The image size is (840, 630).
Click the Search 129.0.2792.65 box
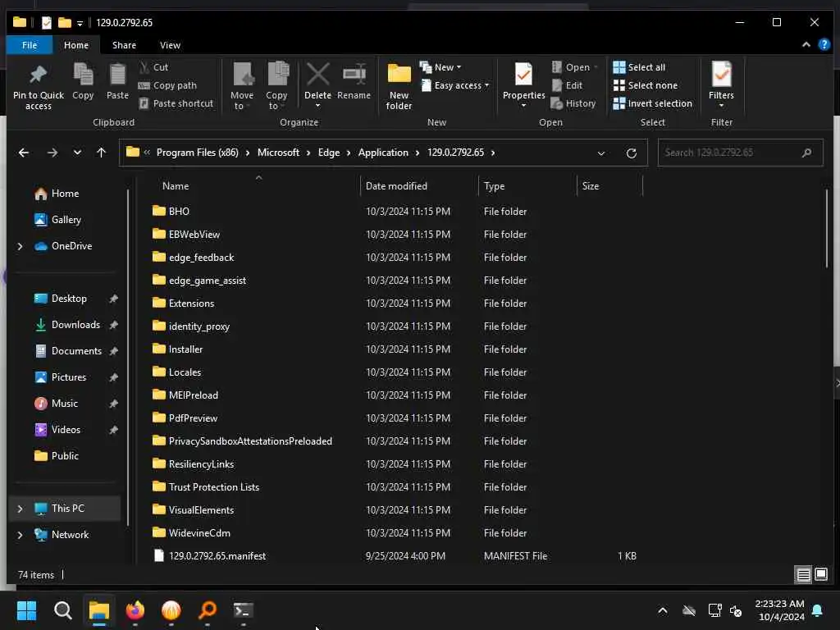739,153
